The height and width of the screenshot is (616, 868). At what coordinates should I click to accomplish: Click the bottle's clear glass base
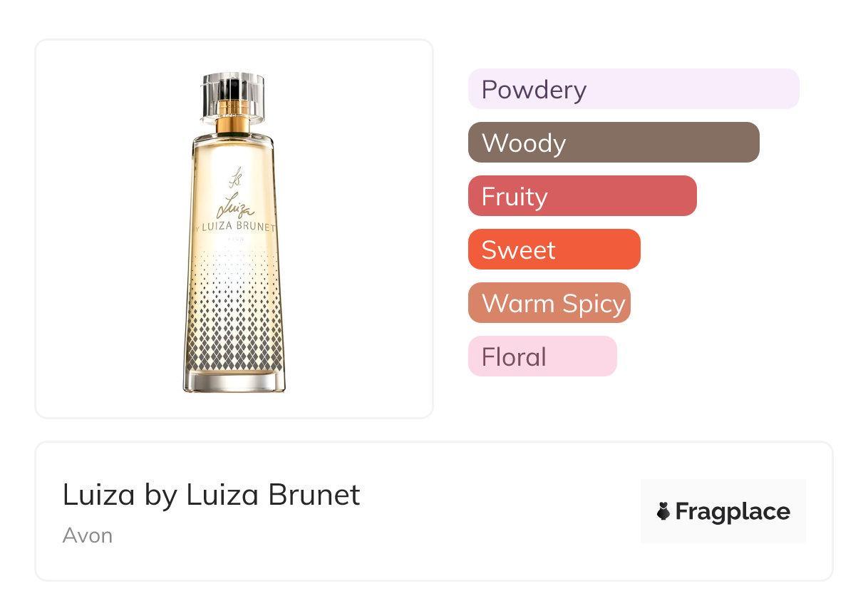(234, 381)
